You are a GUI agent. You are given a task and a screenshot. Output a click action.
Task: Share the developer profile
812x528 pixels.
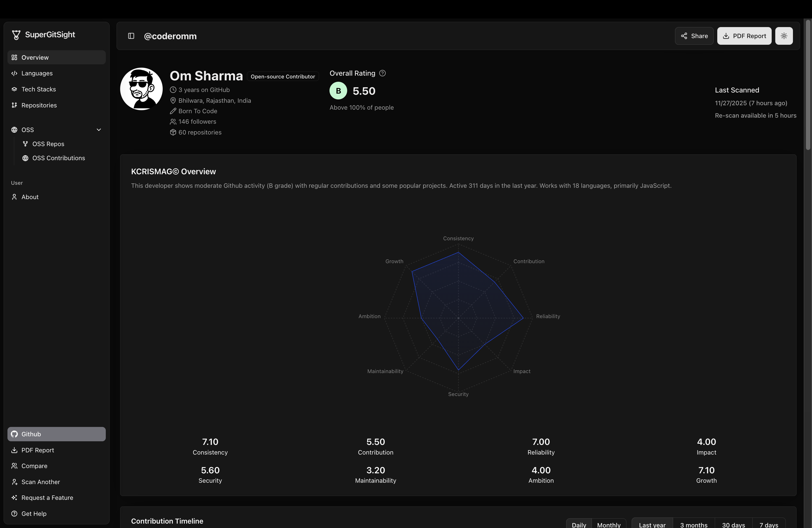pos(694,36)
